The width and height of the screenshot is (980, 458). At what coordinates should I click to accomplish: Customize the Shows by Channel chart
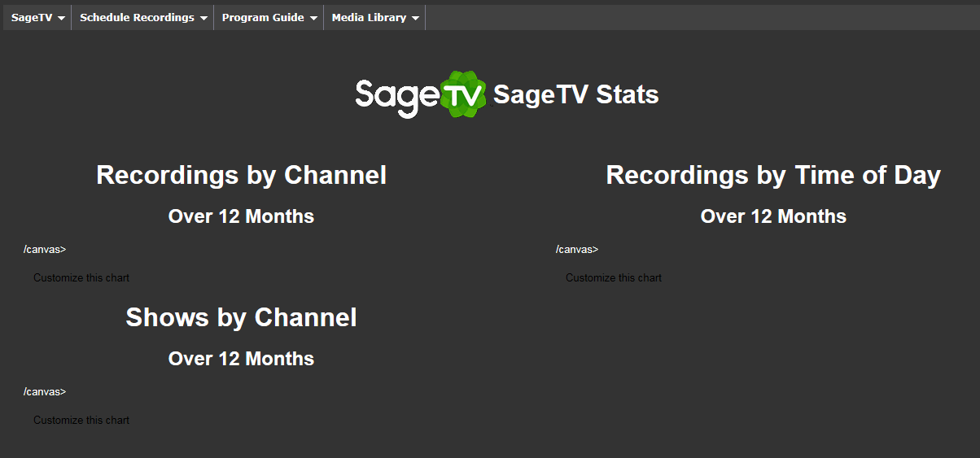[x=81, y=421]
